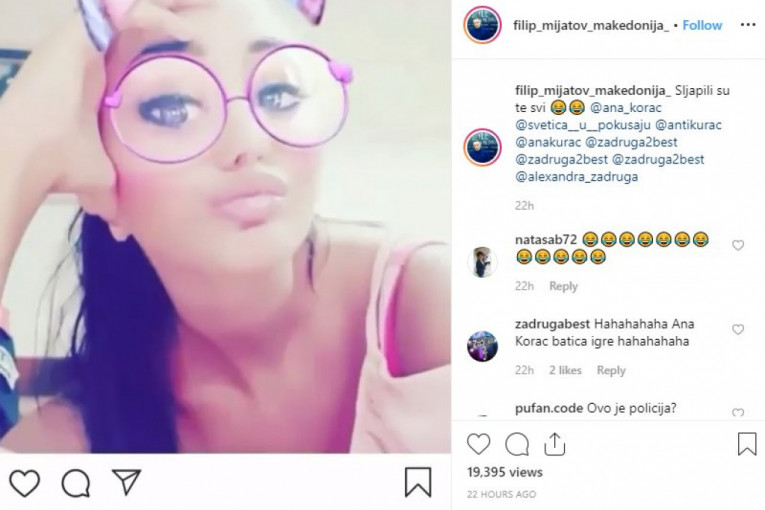Screen dimensions: 765x510
Task: Open the header profile picture of the poster
Action: [482, 25]
